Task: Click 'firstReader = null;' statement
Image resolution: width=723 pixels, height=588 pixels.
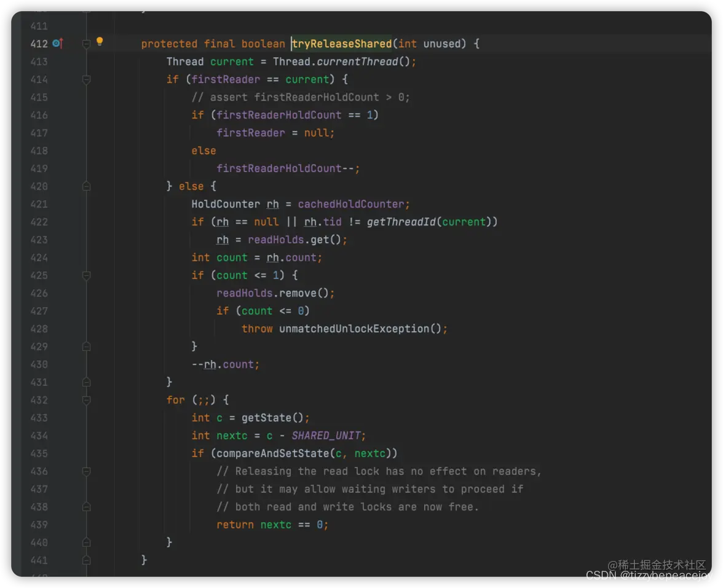Action: [x=275, y=133]
